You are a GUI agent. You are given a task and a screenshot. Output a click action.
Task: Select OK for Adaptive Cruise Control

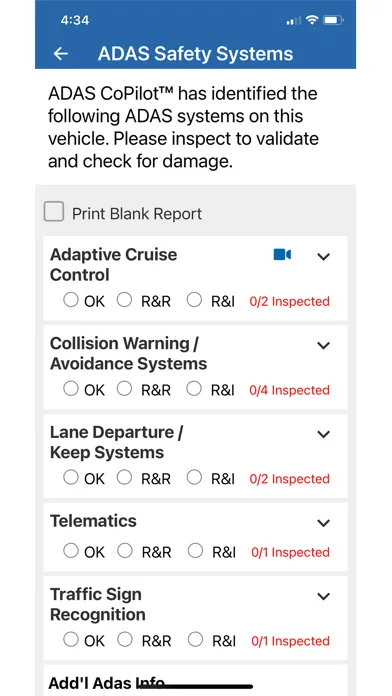(x=71, y=300)
